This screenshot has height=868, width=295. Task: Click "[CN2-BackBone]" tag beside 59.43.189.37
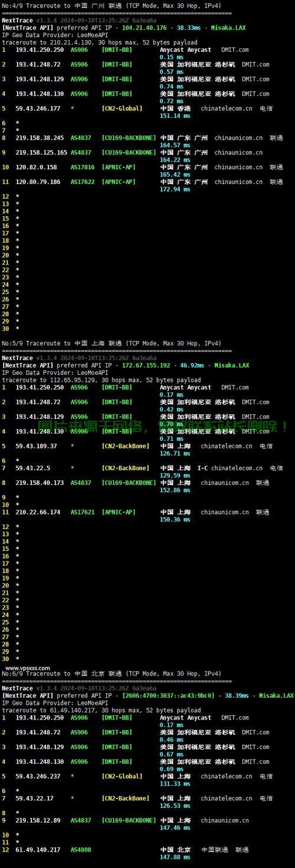[x=126, y=446]
